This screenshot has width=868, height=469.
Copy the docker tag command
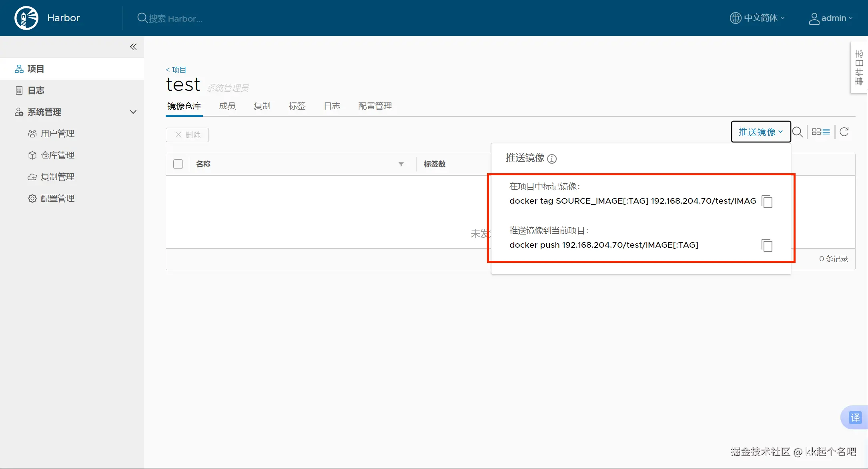coord(767,201)
